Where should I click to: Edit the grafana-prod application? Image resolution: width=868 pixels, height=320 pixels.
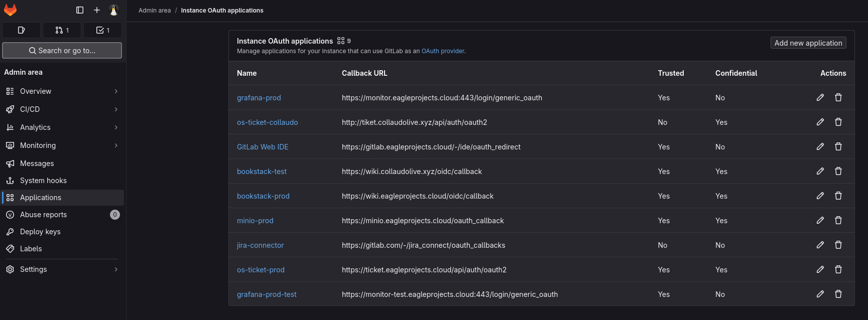[820, 97]
